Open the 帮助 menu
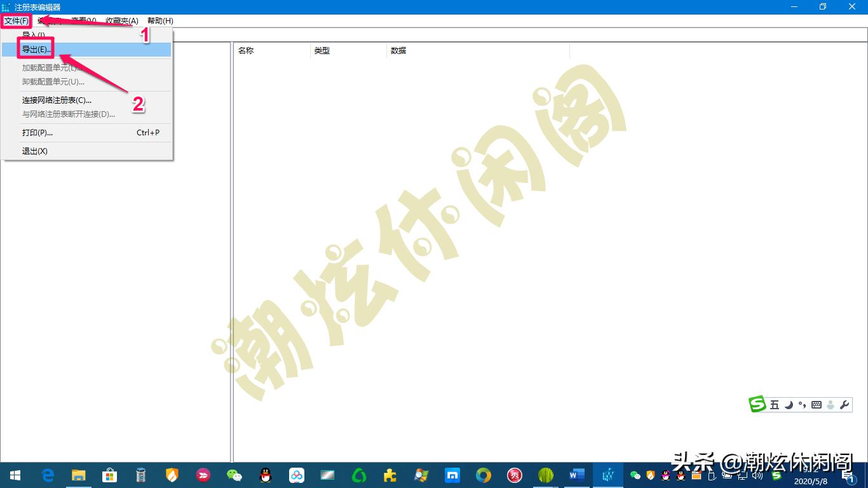Viewport: 868px width, 488px height. [x=161, y=21]
